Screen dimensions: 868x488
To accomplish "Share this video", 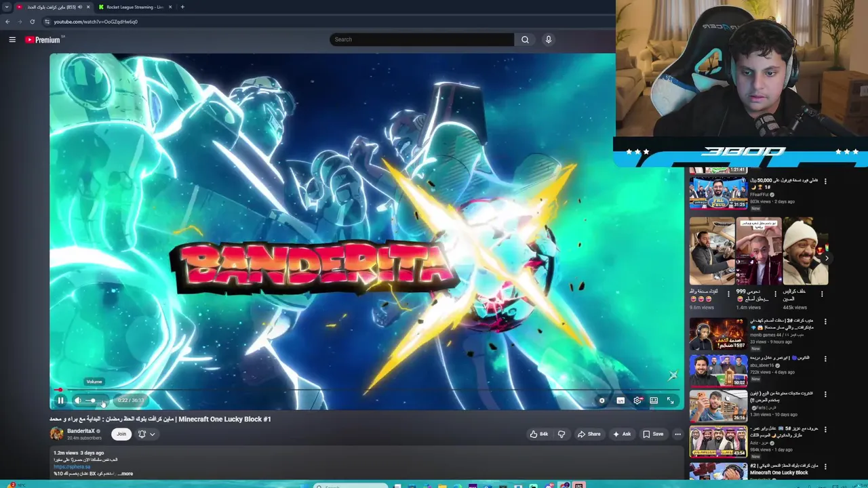I will (589, 434).
